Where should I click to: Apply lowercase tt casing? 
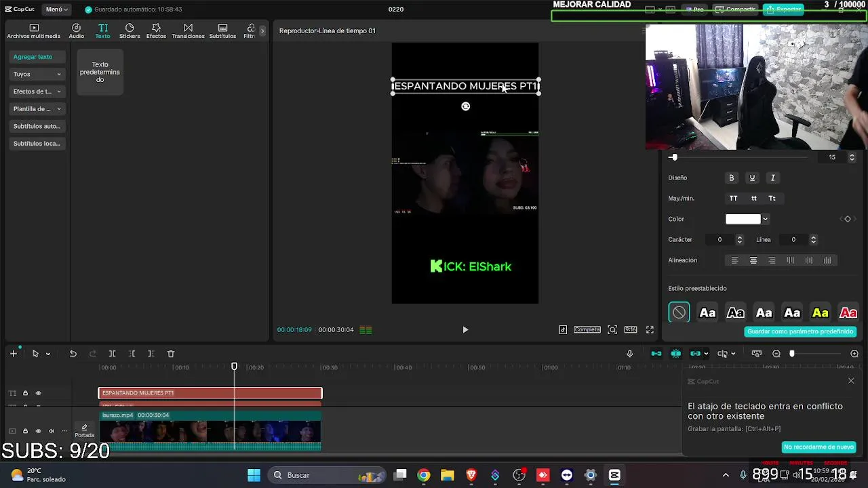point(753,199)
